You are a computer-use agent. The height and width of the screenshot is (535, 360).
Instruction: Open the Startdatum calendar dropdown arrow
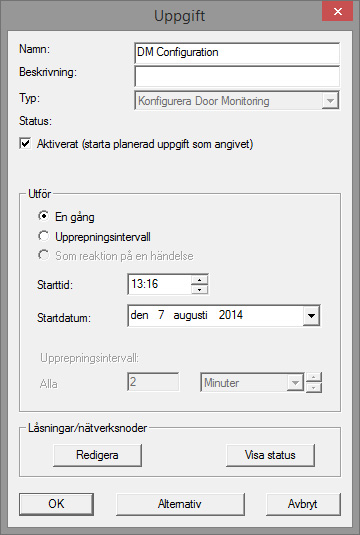click(311, 316)
